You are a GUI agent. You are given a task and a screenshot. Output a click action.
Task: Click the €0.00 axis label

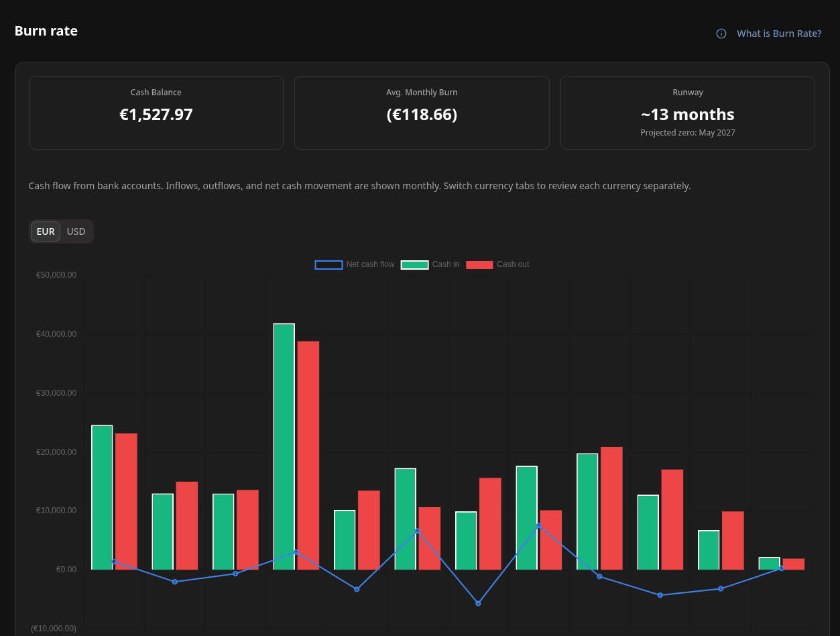tap(66, 570)
